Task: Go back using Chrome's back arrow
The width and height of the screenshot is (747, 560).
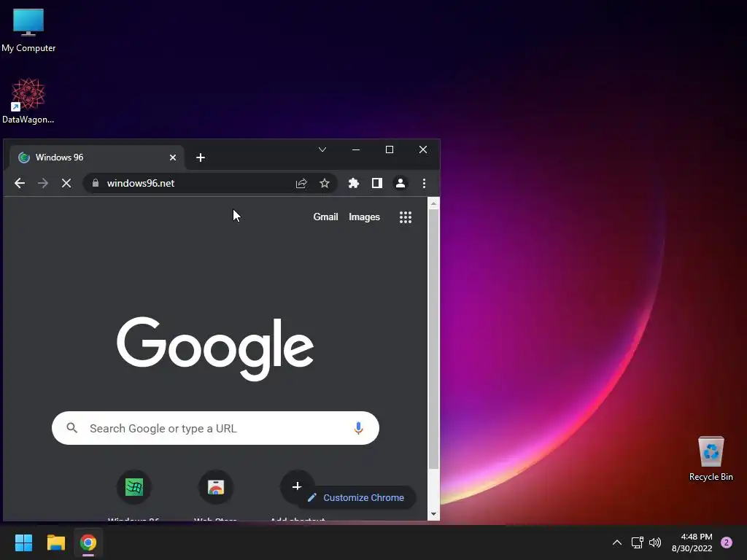Action: (x=20, y=183)
